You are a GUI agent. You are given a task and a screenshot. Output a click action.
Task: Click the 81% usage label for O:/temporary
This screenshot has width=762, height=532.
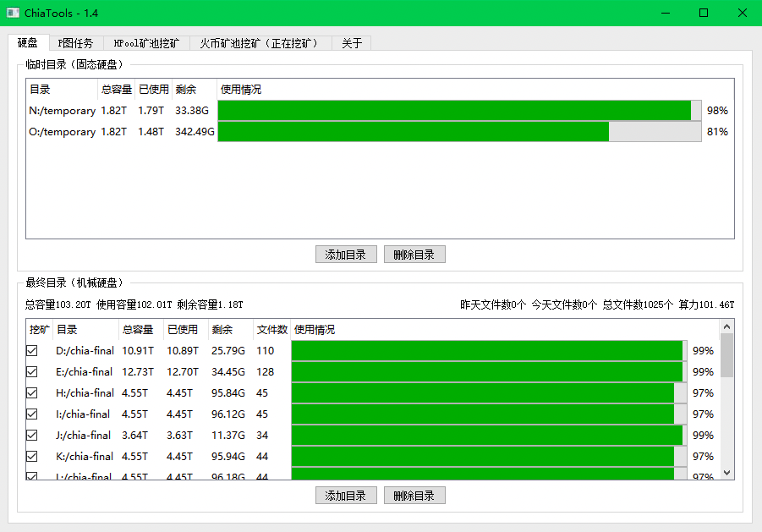(717, 132)
